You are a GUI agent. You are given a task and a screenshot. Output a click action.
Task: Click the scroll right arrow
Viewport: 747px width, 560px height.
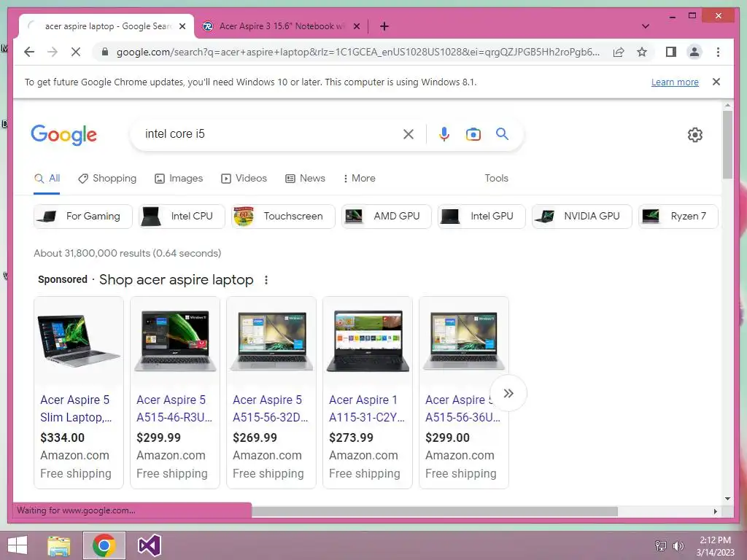[x=715, y=511]
